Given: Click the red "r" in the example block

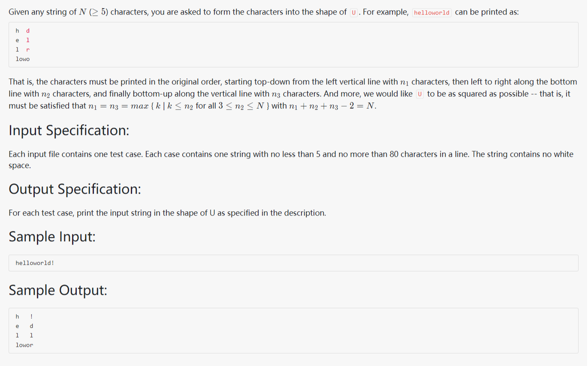Looking at the screenshot, I should (28, 50).
